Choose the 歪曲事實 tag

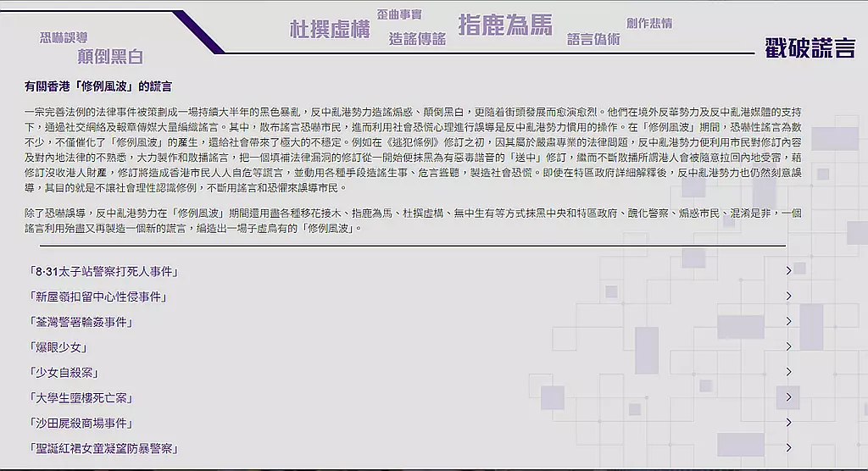399,14
